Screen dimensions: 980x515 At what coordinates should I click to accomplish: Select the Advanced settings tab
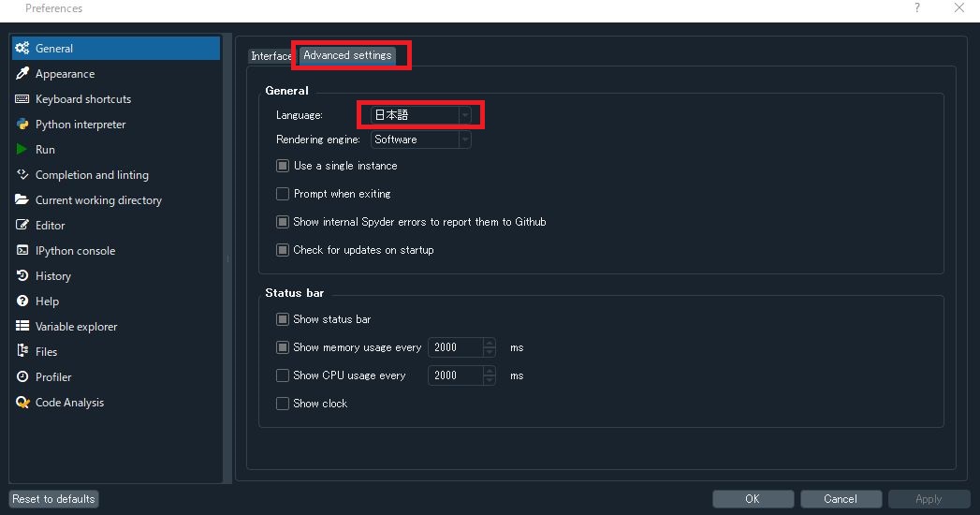[x=347, y=55]
